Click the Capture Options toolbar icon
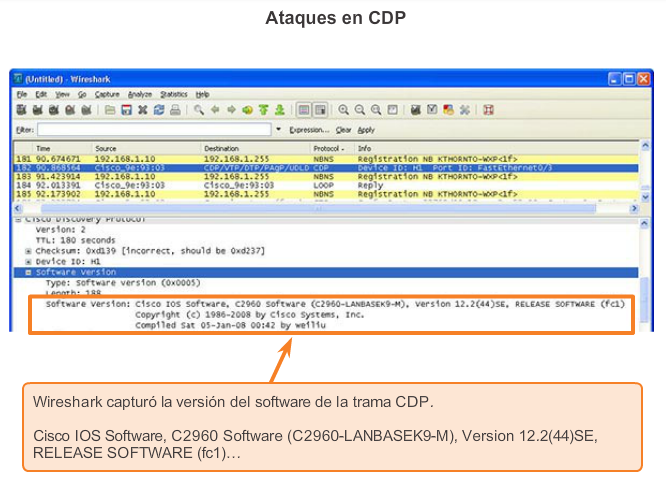Image resolution: width=666 pixels, height=498 pixels. 37,110
